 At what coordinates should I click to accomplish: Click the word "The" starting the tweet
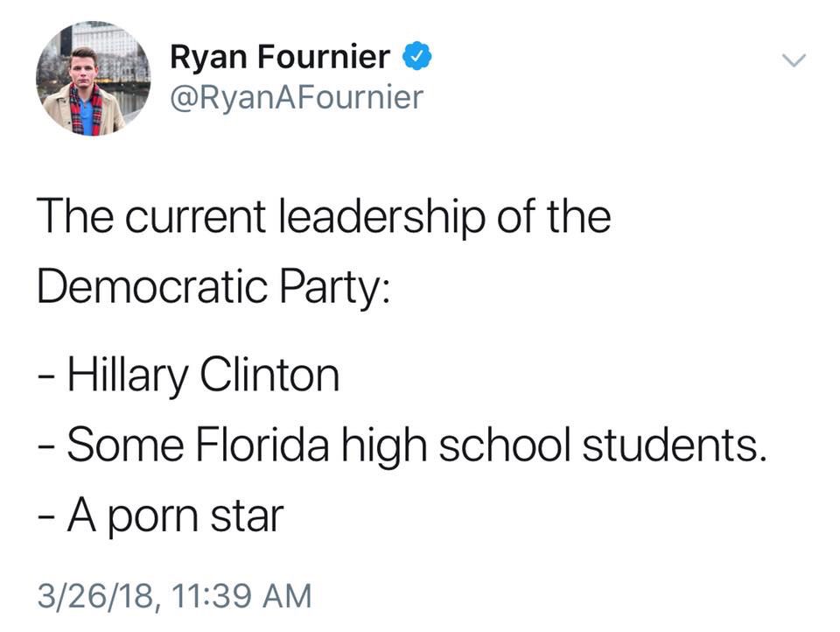click(68, 216)
